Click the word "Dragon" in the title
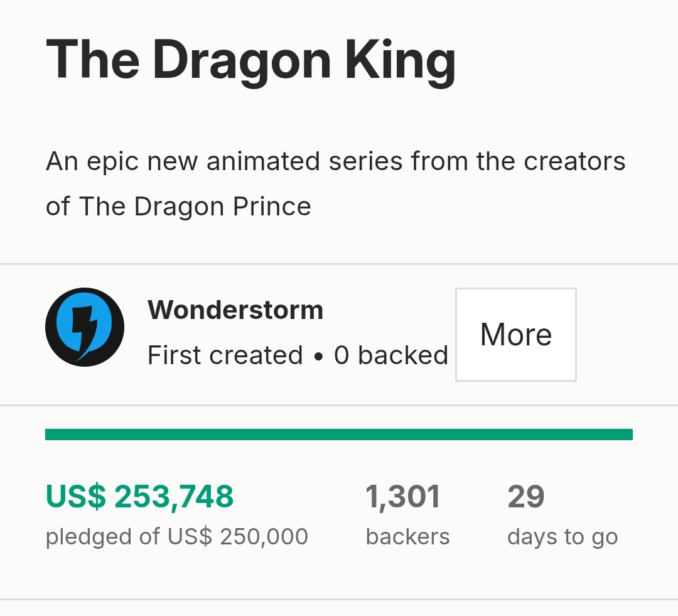 (x=242, y=61)
